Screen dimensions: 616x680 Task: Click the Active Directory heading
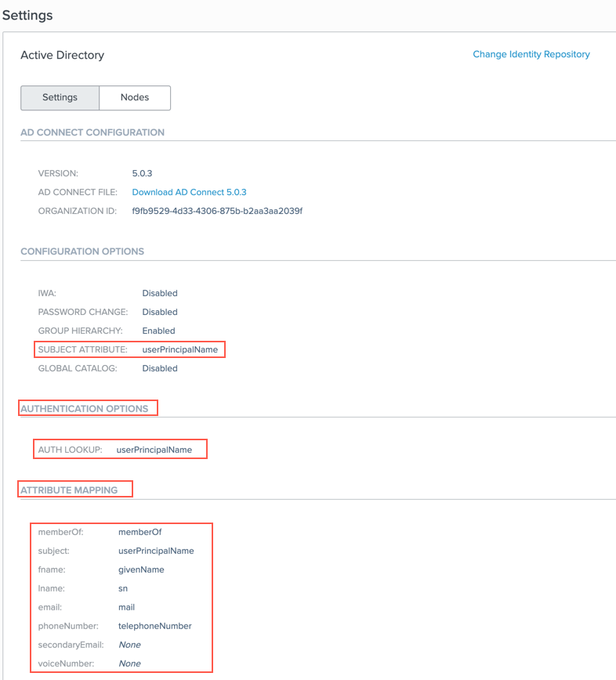click(x=62, y=56)
